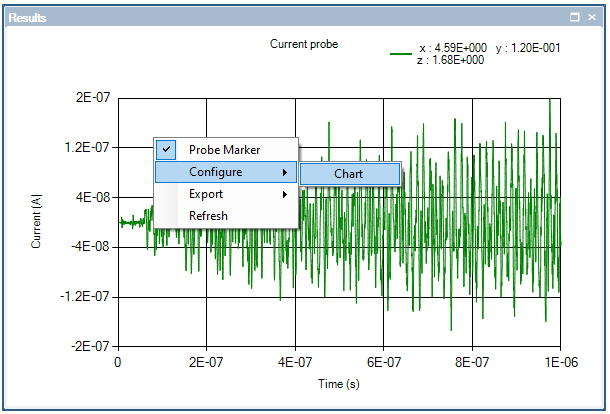Click the y-axis value -4E-08

click(90, 247)
